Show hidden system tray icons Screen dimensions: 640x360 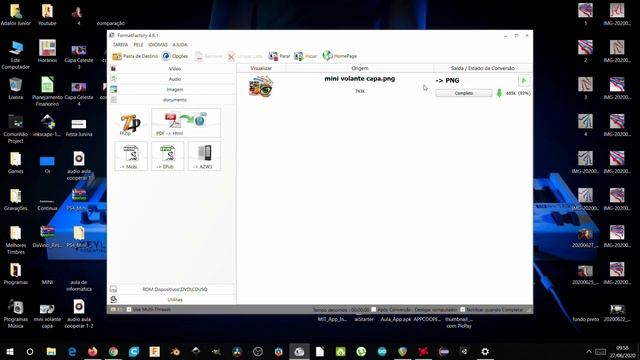coord(589,351)
